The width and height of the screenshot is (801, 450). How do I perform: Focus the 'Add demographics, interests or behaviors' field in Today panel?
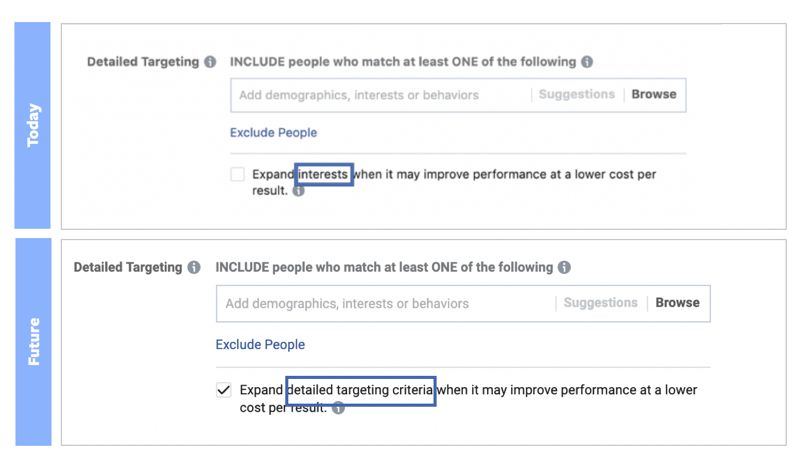click(x=381, y=95)
